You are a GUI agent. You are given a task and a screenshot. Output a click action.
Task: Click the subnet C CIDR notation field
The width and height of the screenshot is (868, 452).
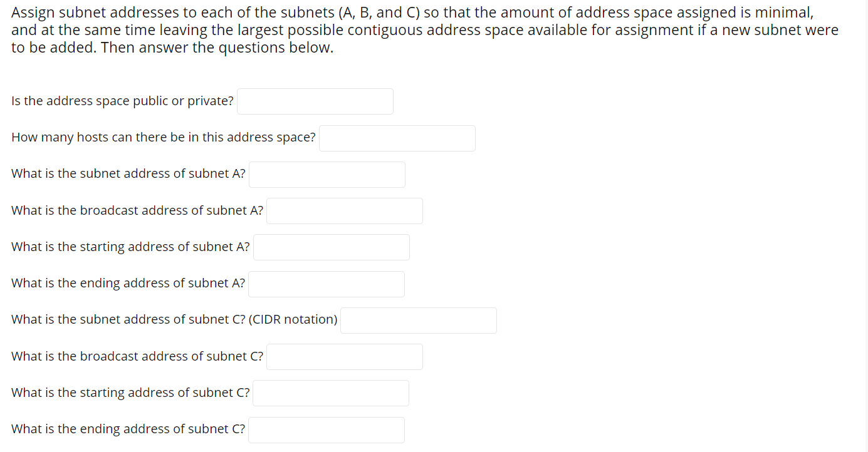(418, 320)
